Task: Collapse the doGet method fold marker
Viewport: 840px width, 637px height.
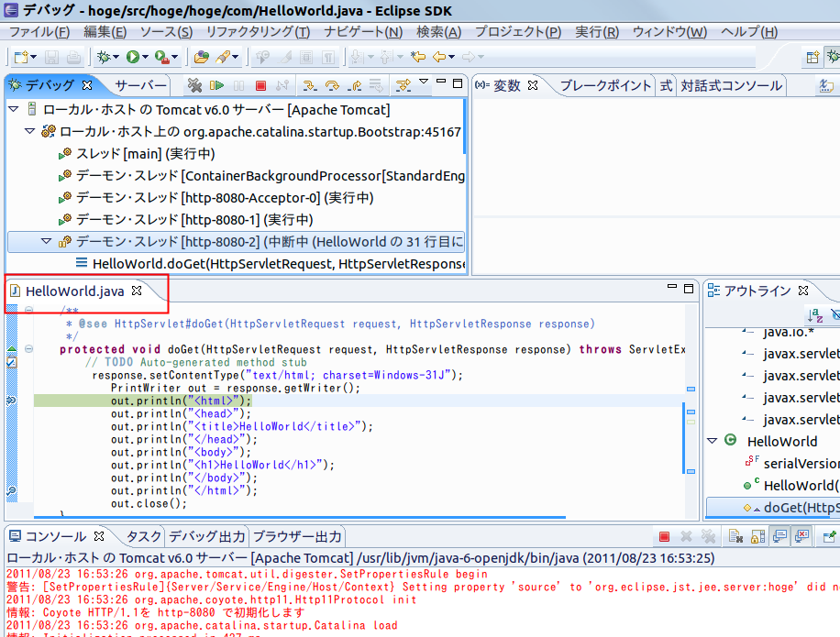Action: [x=29, y=349]
